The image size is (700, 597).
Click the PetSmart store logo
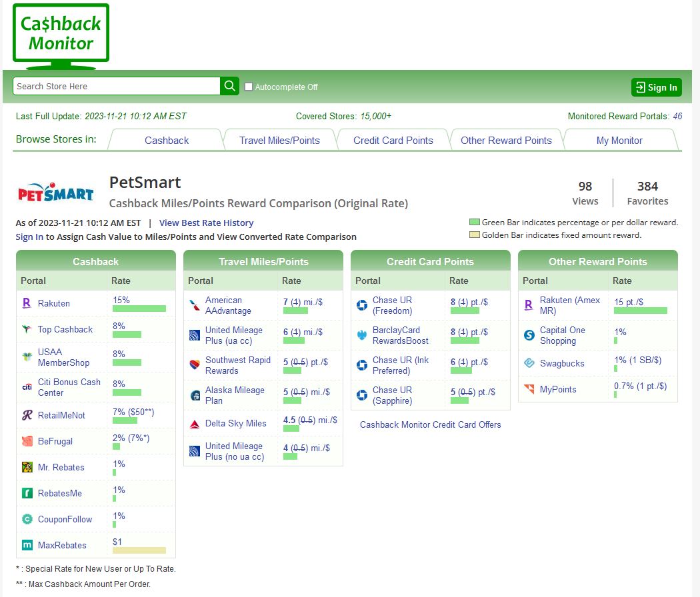pyautogui.click(x=55, y=193)
